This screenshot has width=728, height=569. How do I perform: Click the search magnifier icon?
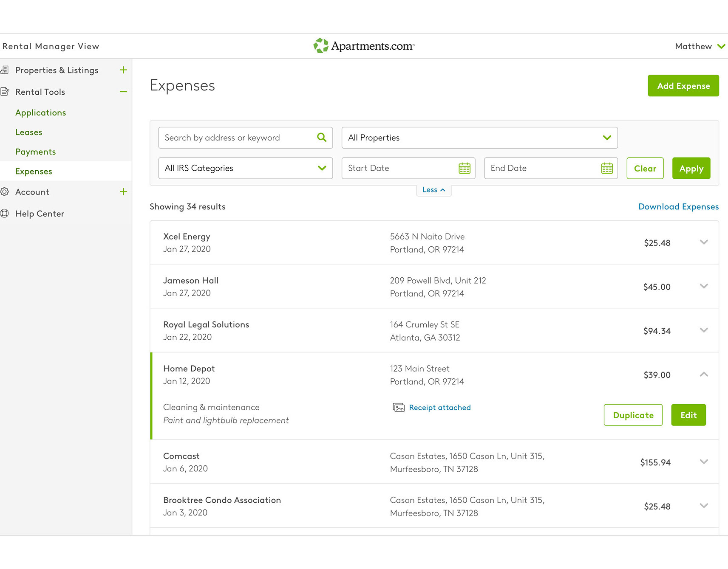[322, 137]
